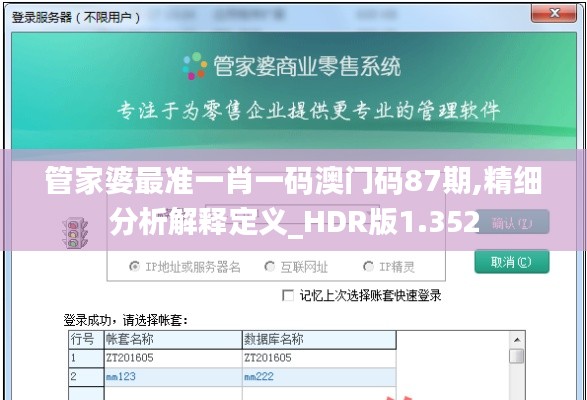The image size is (587, 400).
Task: Click the 行号 column header
Action: (86, 340)
